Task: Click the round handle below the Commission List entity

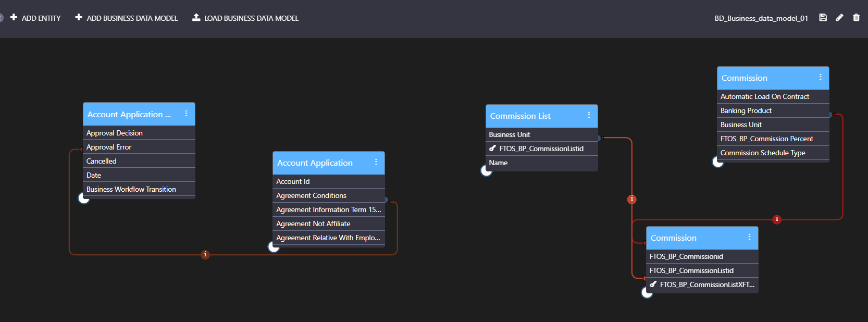Action: coord(486,171)
